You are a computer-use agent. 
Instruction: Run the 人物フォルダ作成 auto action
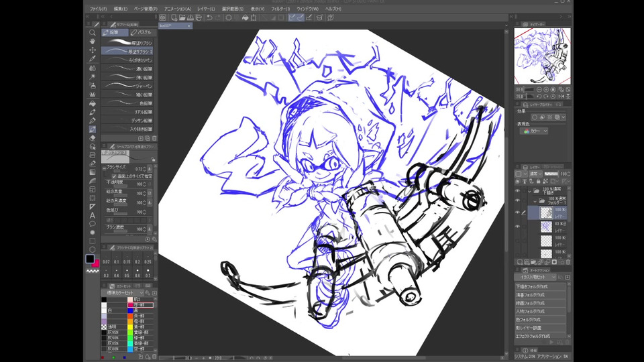540,312
